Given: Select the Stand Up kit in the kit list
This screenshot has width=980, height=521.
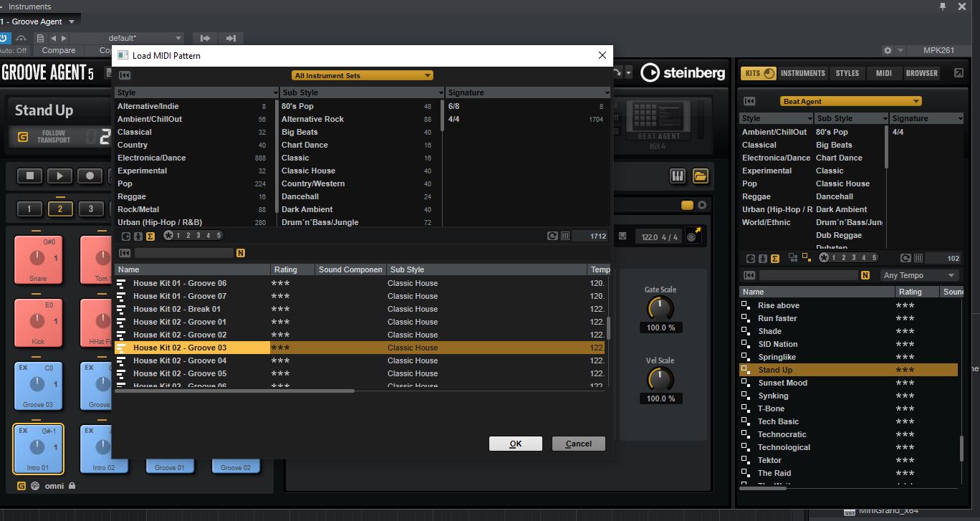Looking at the screenshot, I should click(x=849, y=370).
